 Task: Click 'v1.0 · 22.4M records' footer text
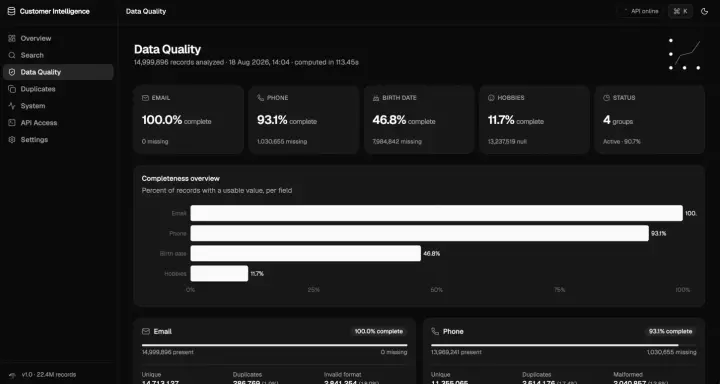49,375
